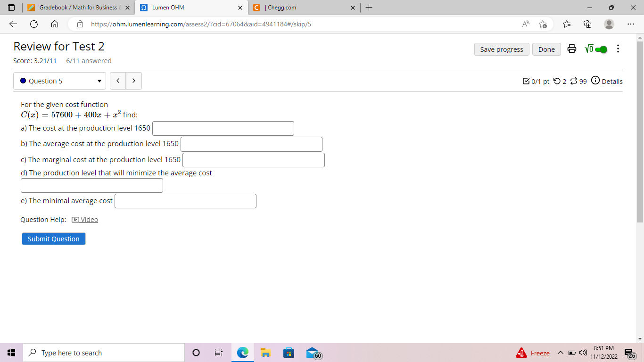Go back using the left chevron arrow
644x362 pixels.
pyautogui.click(x=118, y=81)
